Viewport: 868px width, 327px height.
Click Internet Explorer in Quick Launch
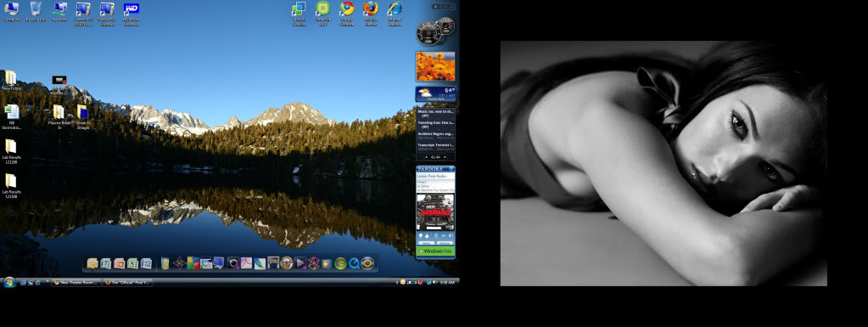coord(38,283)
